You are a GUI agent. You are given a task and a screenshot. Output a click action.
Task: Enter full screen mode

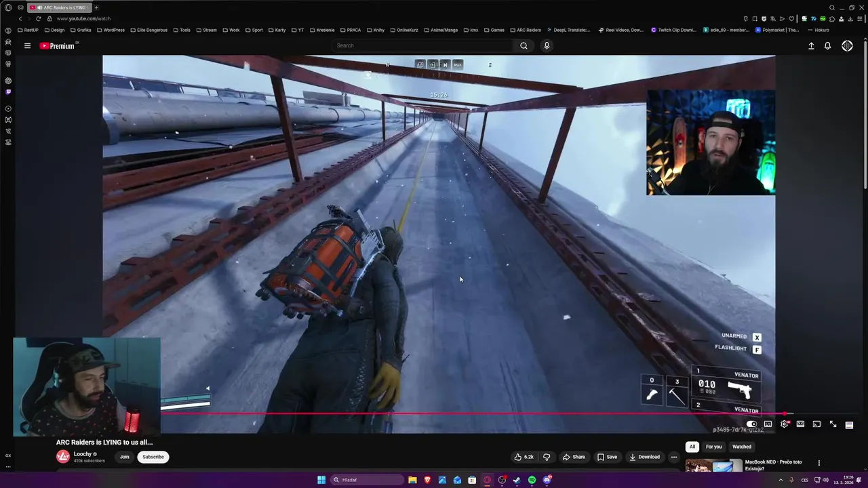tap(833, 424)
